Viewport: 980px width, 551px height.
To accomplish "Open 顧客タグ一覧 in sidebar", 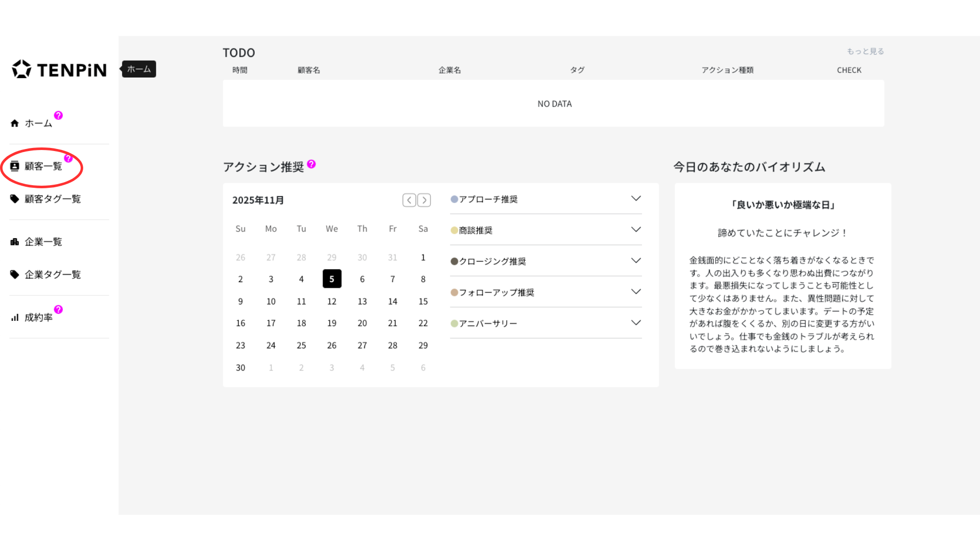I will click(x=52, y=199).
